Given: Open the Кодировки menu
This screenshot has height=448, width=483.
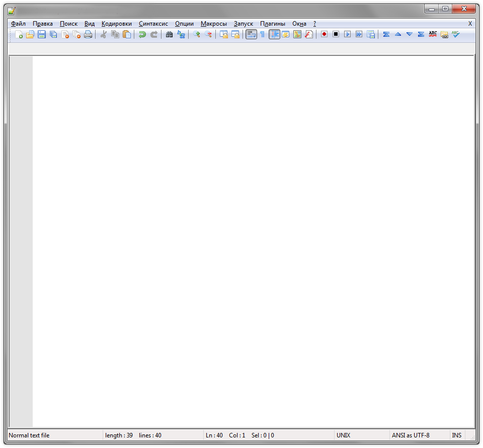Looking at the screenshot, I should click(116, 24).
